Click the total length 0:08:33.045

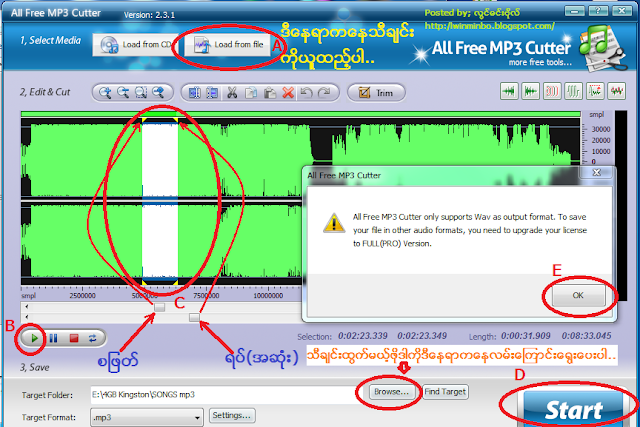coord(586,336)
